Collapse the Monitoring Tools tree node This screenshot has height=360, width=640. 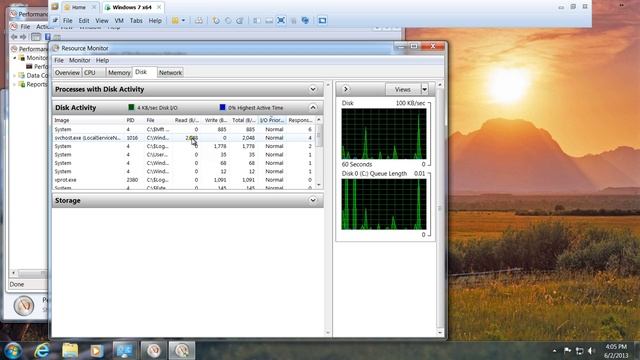coord(15,58)
